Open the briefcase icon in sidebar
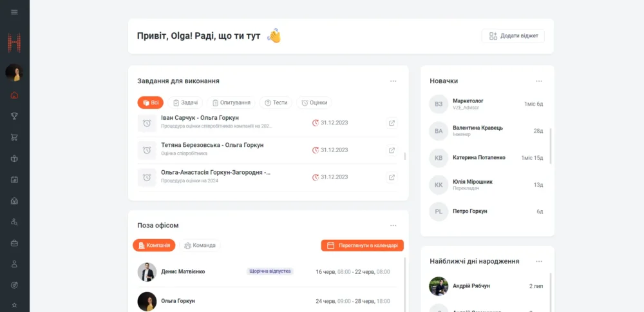Viewport: 644px width, 312px height. pos(14,242)
